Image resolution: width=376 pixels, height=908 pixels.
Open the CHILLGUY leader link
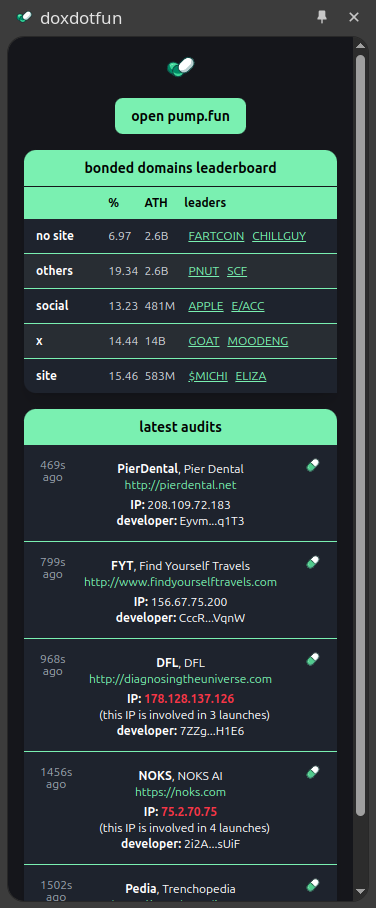coord(279,236)
